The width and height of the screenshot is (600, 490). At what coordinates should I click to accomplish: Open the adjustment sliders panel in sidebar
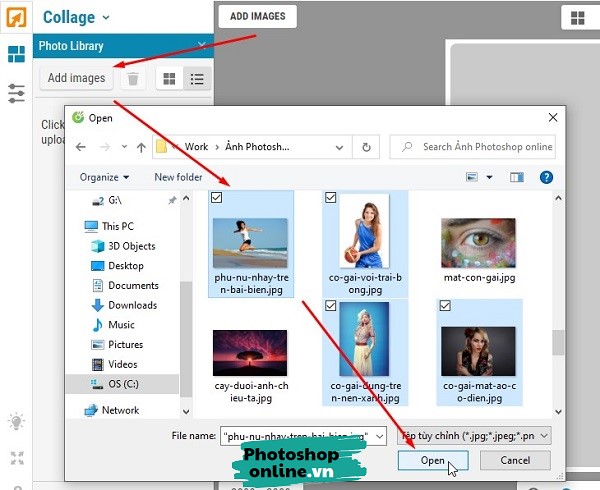[x=16, y=93]
